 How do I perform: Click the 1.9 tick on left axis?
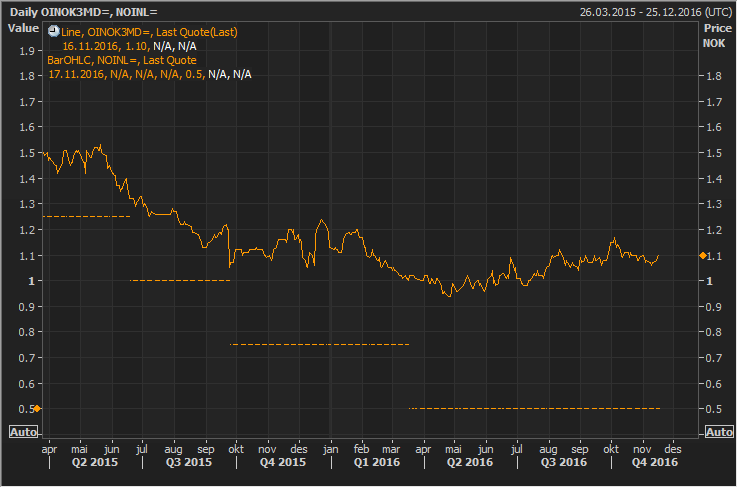(x=27, y=51)
